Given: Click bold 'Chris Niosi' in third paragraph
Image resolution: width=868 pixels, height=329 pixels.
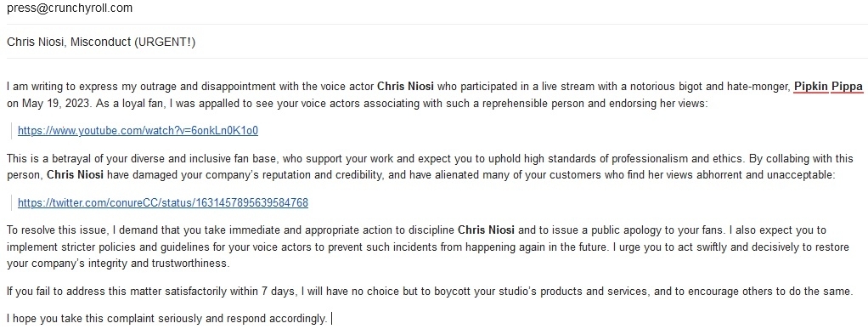Looking at the screenshot, I should (x=486, y=230).
